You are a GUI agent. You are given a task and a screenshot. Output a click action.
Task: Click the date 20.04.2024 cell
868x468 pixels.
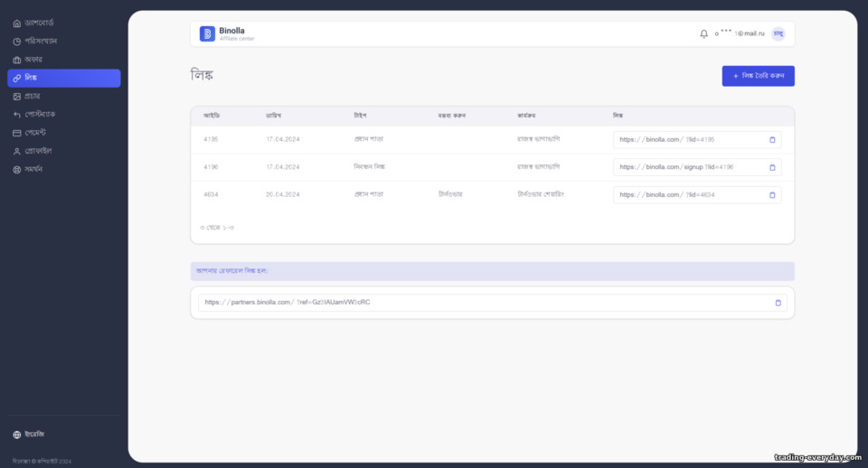tap(283, 195)
